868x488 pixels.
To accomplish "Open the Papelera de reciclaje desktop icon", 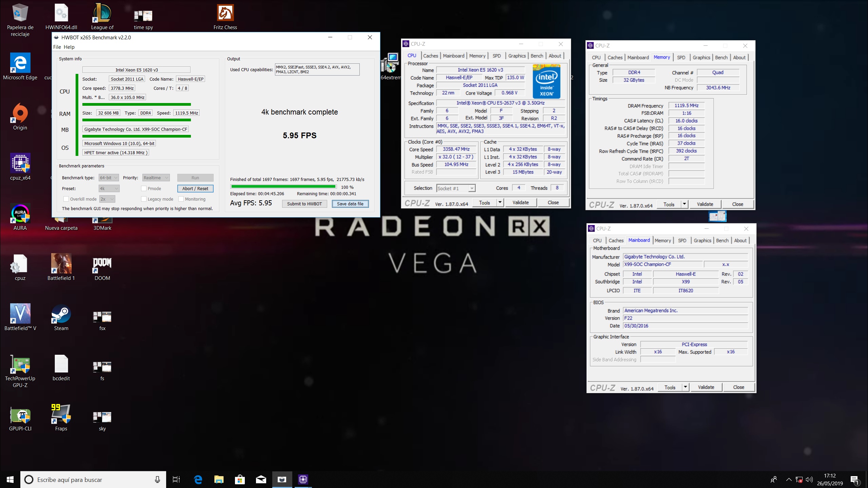I will [x=20, y=20].
